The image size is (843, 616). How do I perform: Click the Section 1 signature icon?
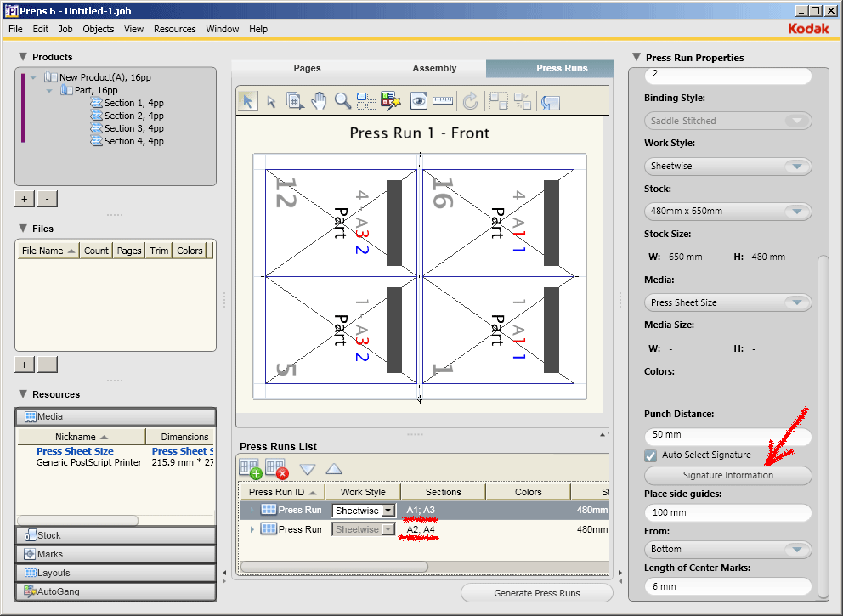coord(96,103)
